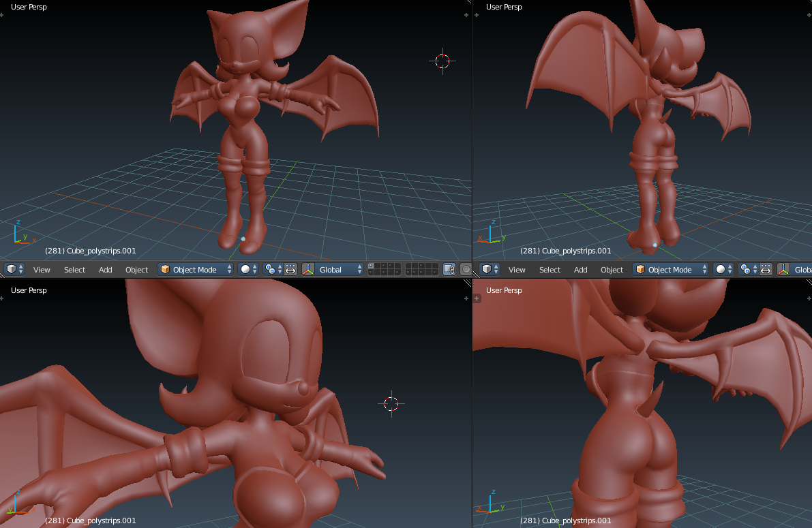Screen dimensions: 812x528
Task: Expand Object Mode dropdown in right viewport header
Action: point(671,269)
